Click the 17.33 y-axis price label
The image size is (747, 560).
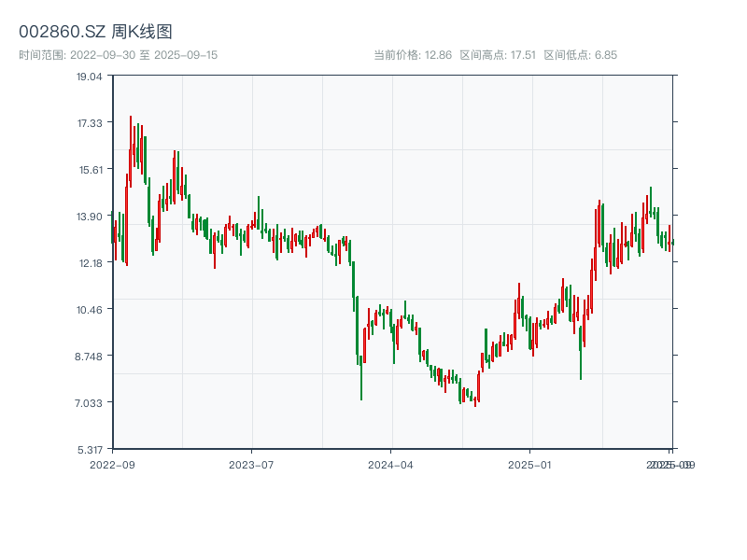(x=90, y=123)
